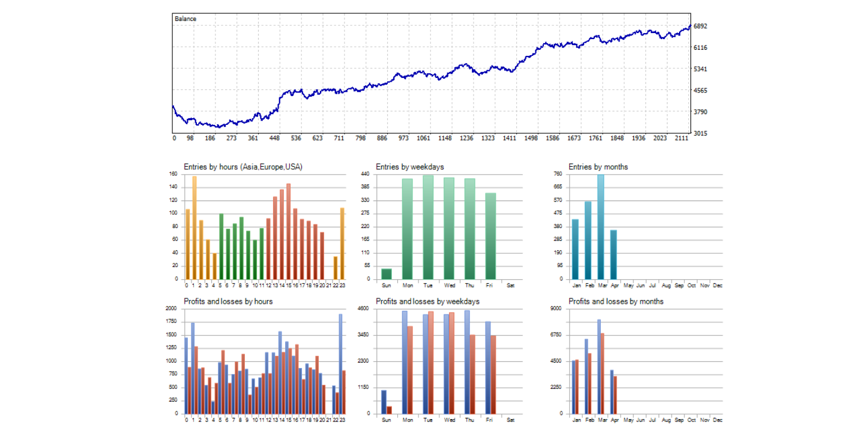
Task: Select the Feb bar in Entries by months
Action: pos(588,240)
